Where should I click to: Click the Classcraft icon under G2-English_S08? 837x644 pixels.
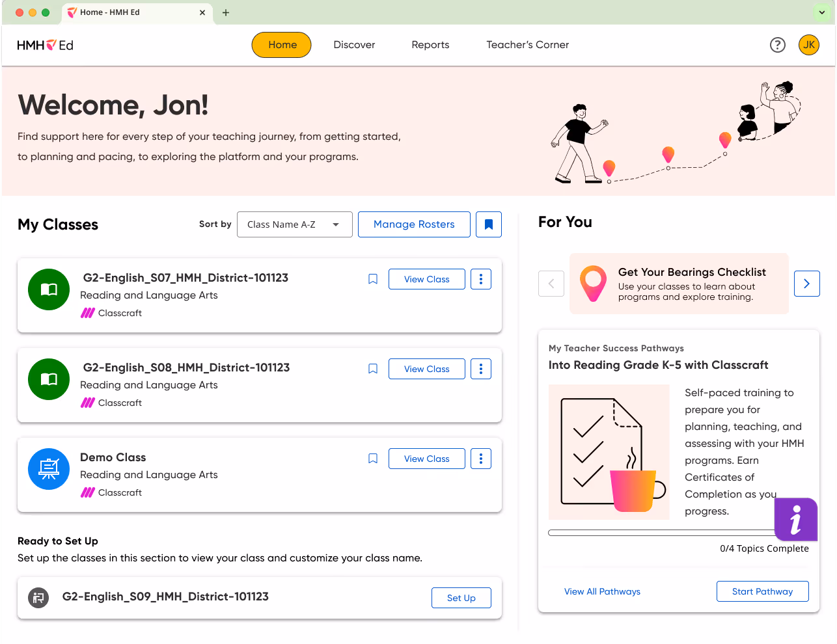pos(88,403)
